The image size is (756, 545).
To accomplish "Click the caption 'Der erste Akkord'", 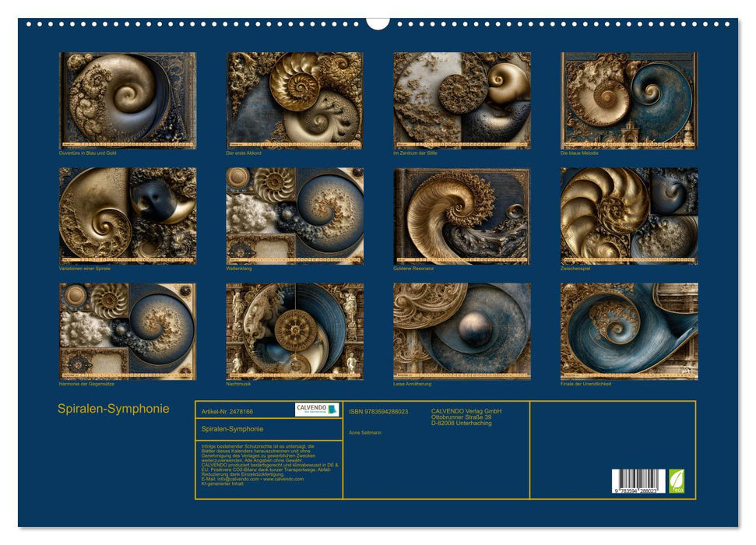I will tap(244, 153).
